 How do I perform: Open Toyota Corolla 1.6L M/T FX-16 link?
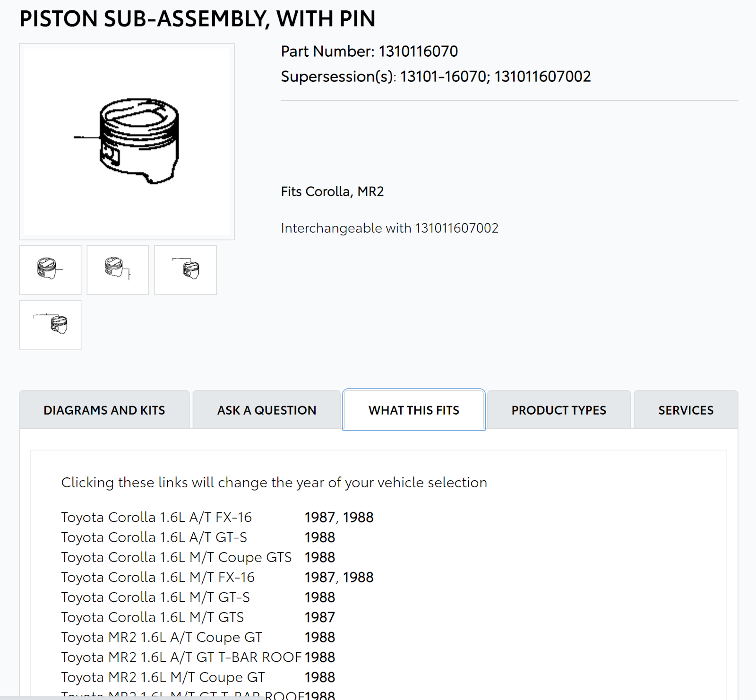pos(158,577)
